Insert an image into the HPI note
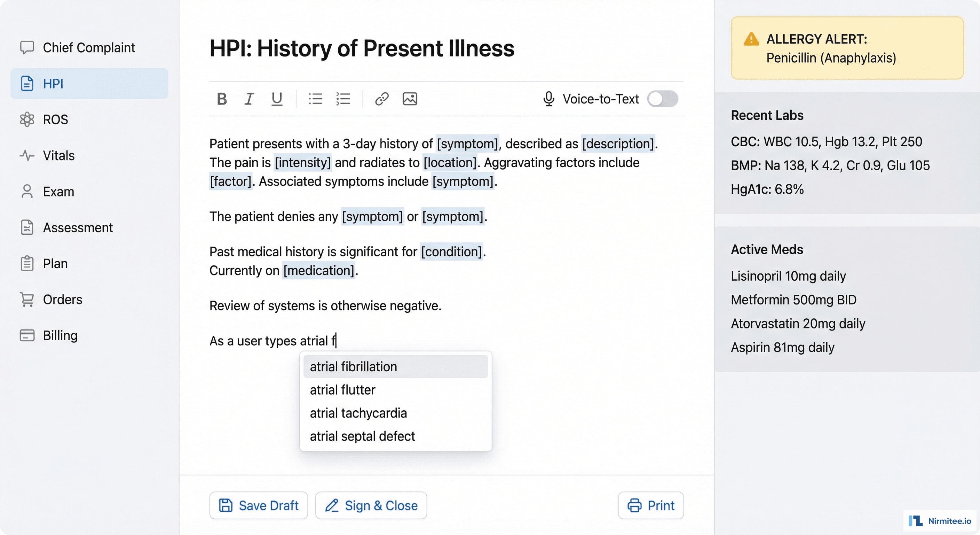This screenshot has width=980, height=535. [410, 99]
